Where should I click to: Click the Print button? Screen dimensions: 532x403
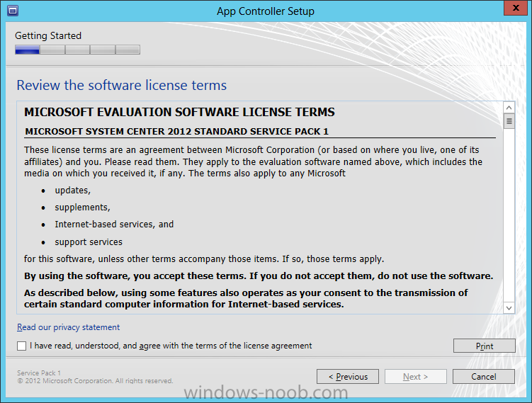[484, 346]
